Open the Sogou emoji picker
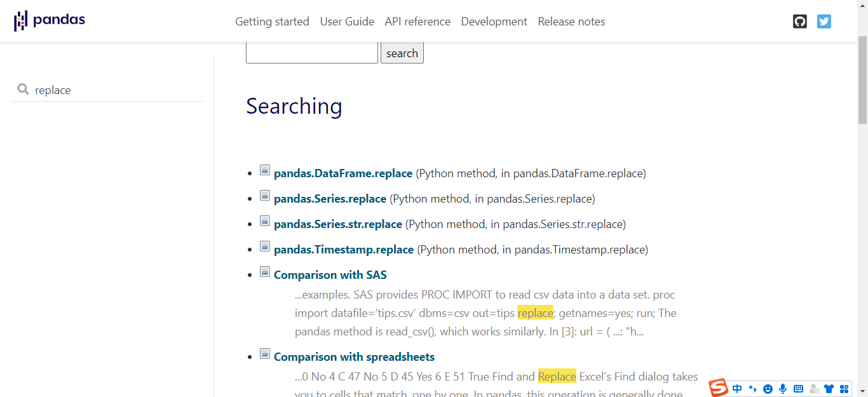868x397 pixels. pos(768,388)
